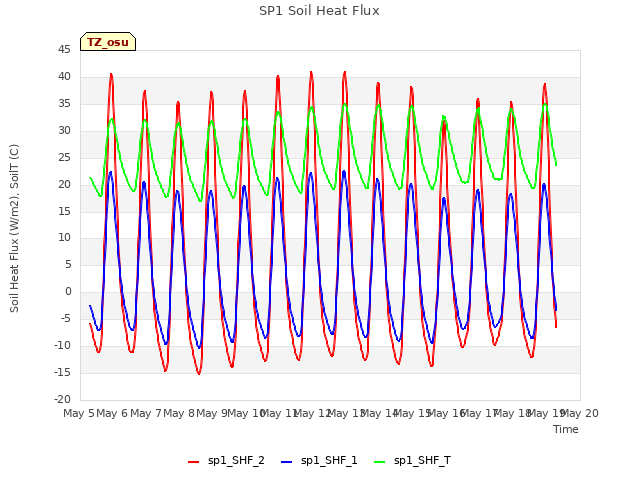Click the blue sp1_SHF_1 legend swatch
640x480 pixels.
click(287, 462)
